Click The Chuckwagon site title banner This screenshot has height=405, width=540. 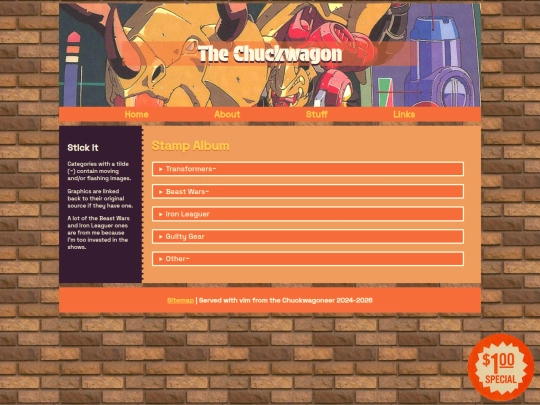click(270, 54)
